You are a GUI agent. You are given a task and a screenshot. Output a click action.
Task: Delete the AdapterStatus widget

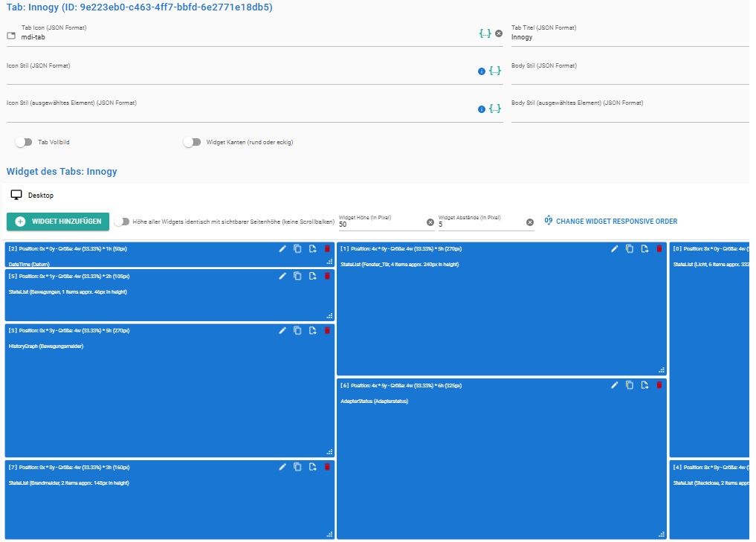click(659, 385)
